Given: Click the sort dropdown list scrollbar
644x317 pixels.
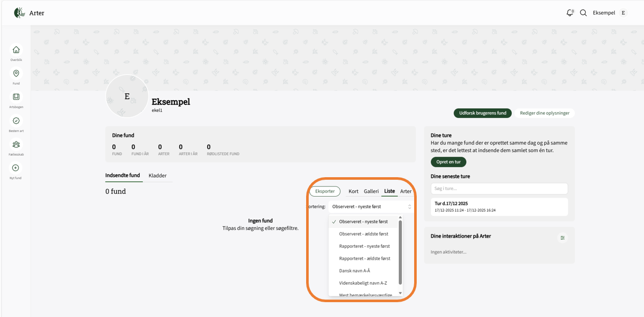Looking at the screenshot, I should (400, 251).
